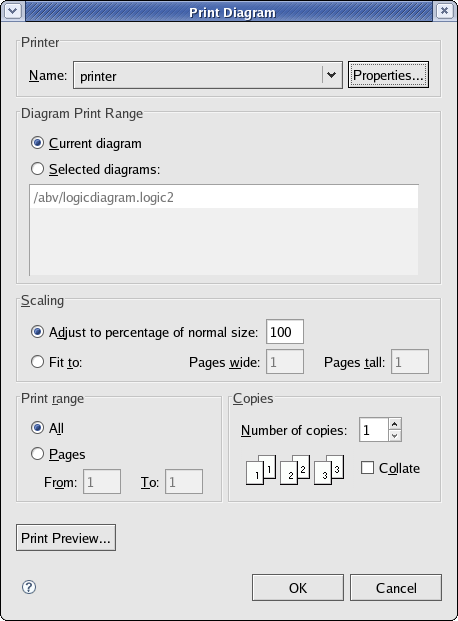Select the Current diagram radio button

(x=37, y=143)
